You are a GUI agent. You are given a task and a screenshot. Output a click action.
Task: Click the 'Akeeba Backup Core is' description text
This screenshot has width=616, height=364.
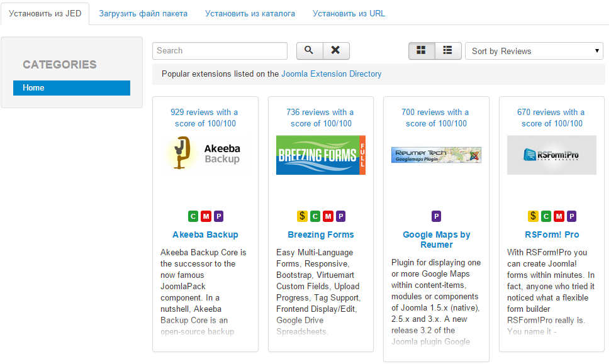[203, 253]
